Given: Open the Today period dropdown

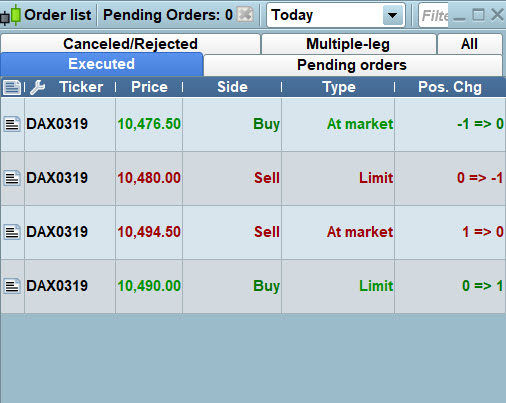Looking at the screenshot, I should click(393, 15).
